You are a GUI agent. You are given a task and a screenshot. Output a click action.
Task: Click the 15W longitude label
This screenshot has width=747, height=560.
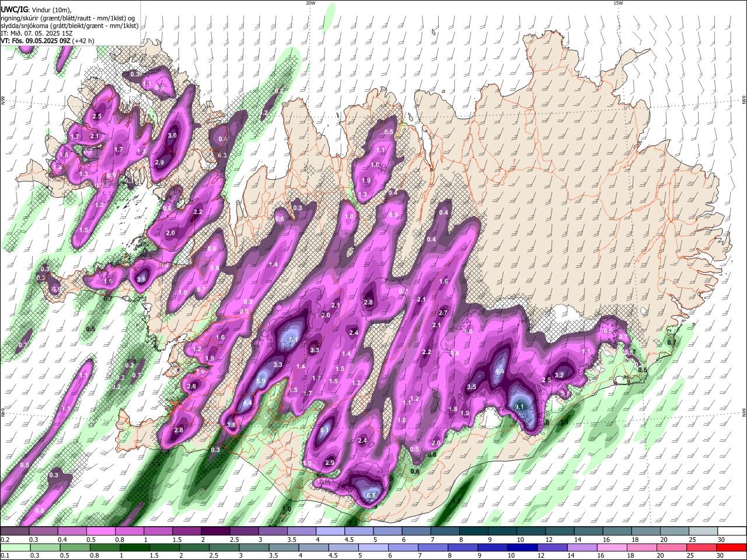point(618,3)
